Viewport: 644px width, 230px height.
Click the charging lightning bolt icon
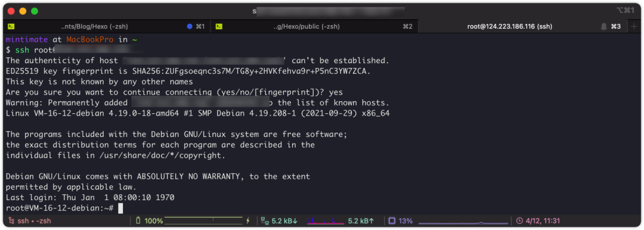tap(247, 221)
